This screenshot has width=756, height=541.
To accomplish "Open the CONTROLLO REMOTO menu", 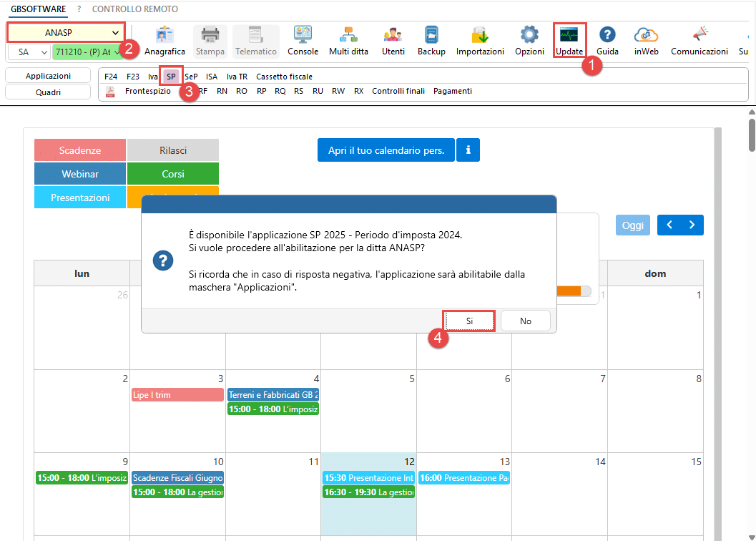I will pos(134,9).
